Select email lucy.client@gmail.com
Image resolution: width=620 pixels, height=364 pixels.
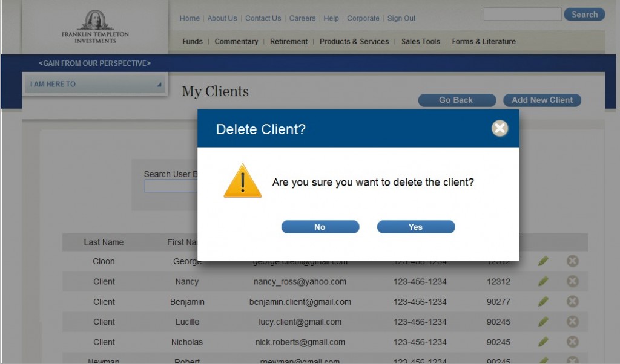pyautogui.click(x=300, y=322)
